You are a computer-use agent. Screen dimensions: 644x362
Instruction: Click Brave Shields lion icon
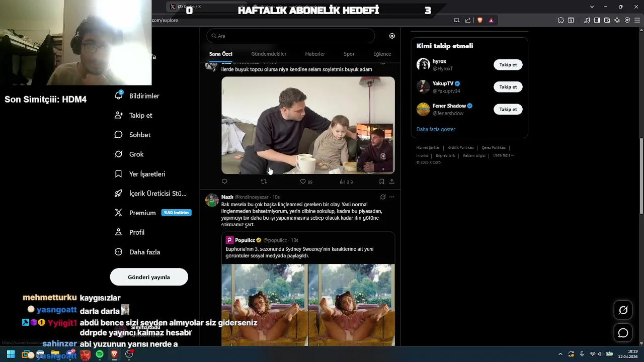click(480, 20)
